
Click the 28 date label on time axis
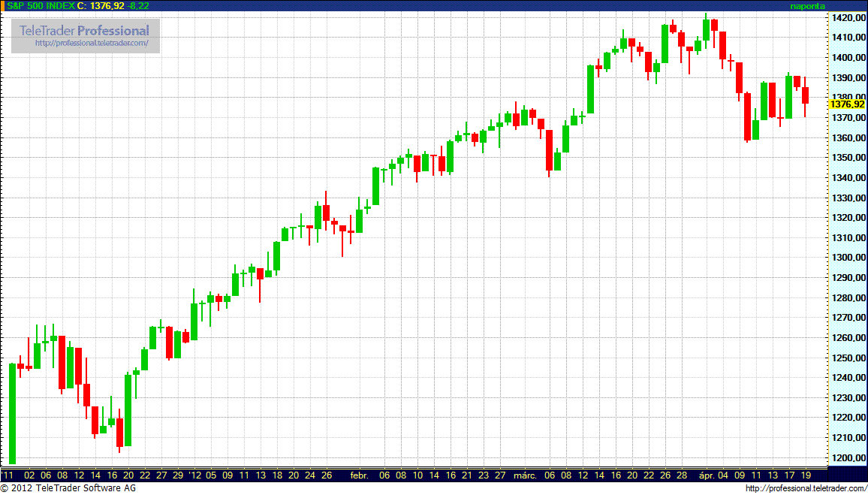click(682, 475)
